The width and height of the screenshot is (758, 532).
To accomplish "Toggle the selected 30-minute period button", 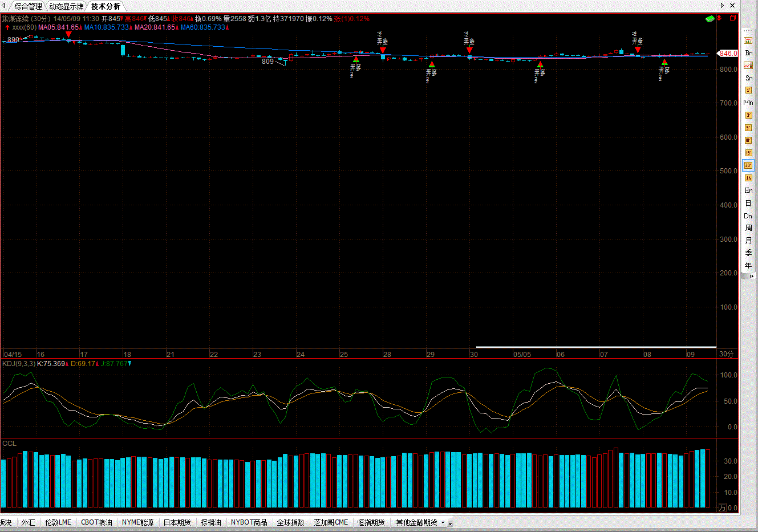I will coord(748,165).
